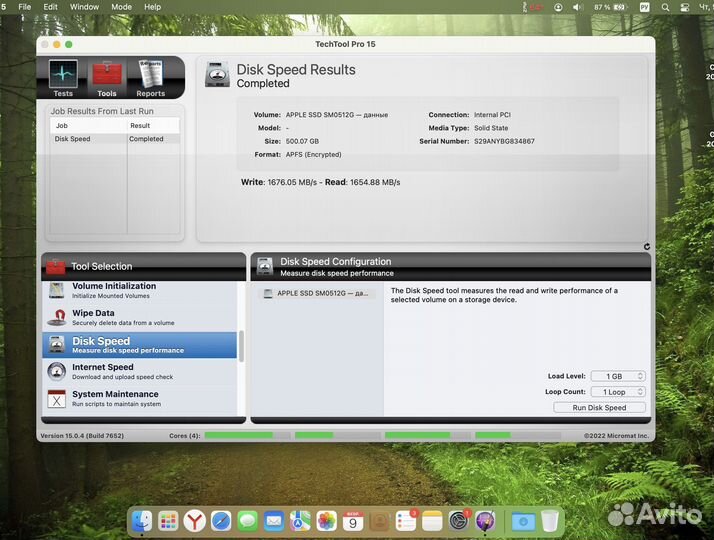Select the Volume Initialization tool
The height and width of the screenshot is (540, 714).
pos(139,290)
